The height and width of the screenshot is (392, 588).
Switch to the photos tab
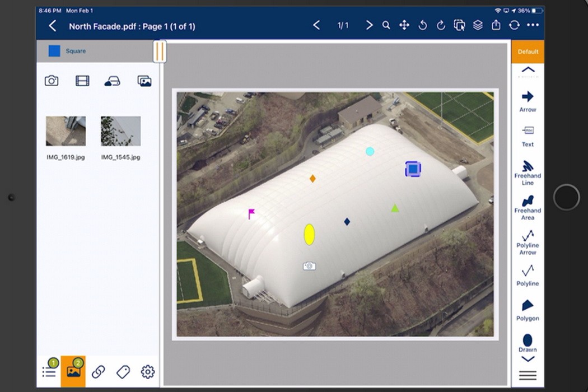73,371
